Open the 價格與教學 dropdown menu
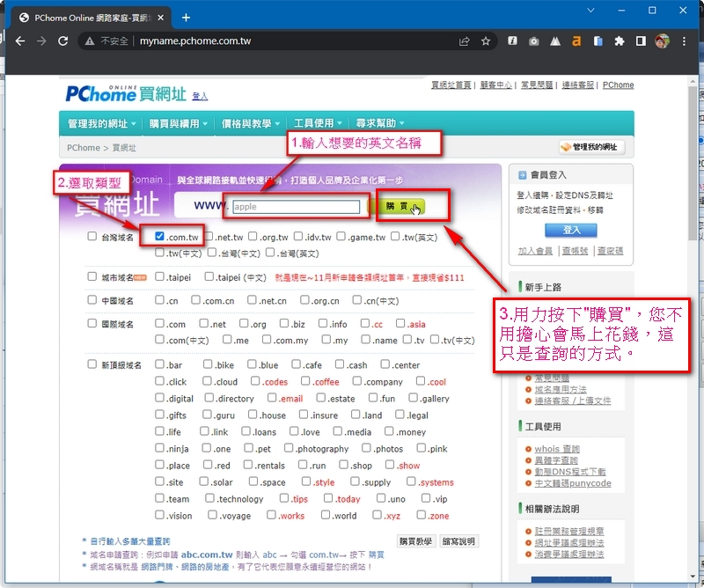The image size is (704, 588). 251,123
